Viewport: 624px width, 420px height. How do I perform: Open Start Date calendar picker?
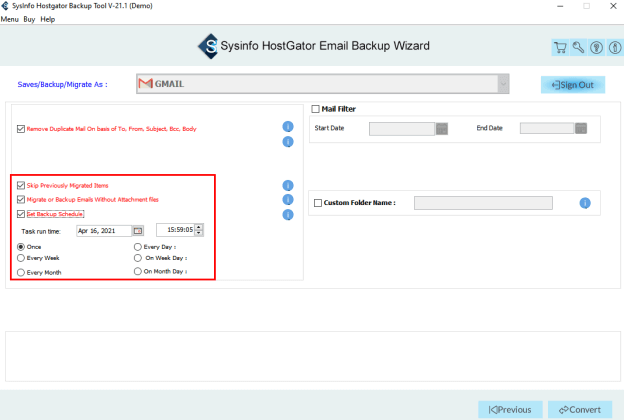(x=442, y=129)
